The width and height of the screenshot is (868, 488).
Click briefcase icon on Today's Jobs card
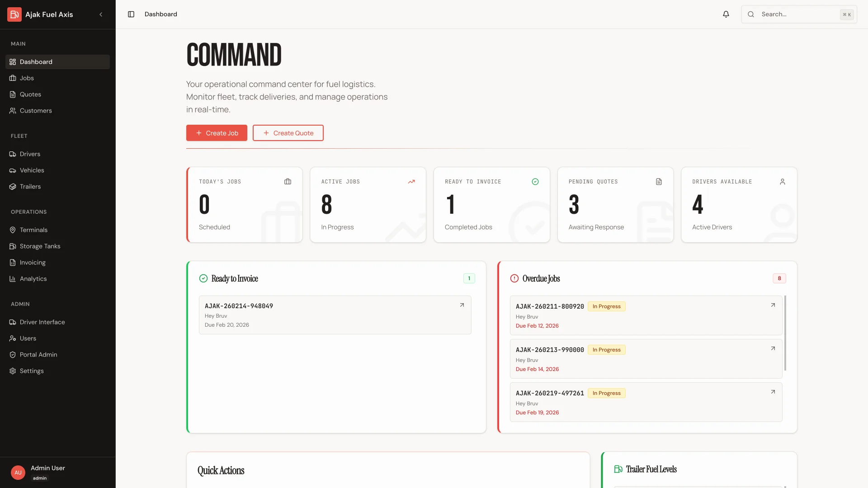point(288,182)
